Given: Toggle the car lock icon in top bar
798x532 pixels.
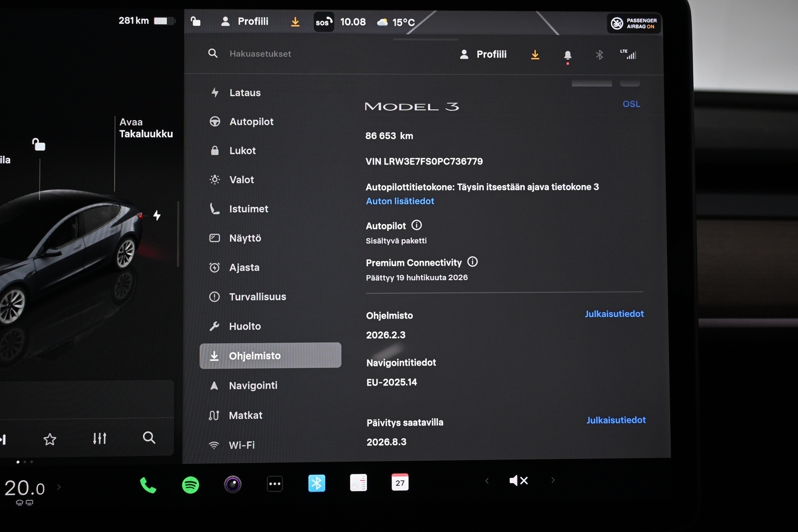Looking at the screenshot, I should click(x=196, y=21).
